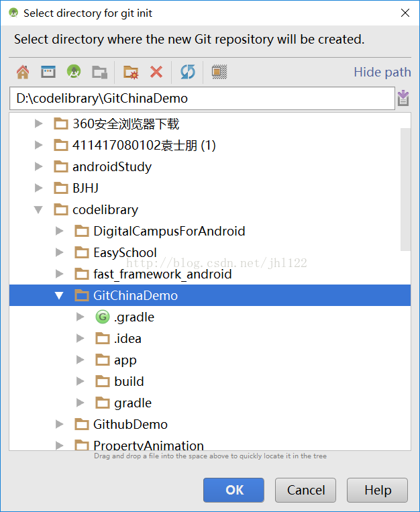Collapse the GitChinaDemo folder arrow

(x=59, y=295)
